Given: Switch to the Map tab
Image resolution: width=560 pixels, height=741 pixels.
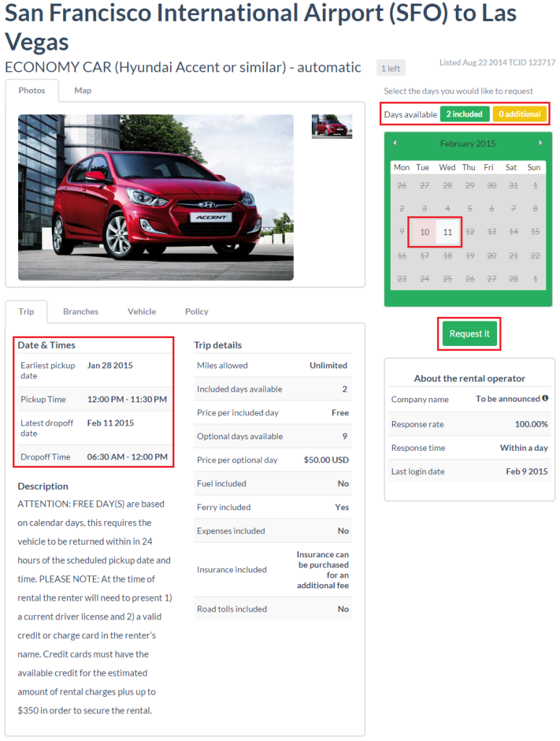Looking at the screenshot, I should (82, 90).
